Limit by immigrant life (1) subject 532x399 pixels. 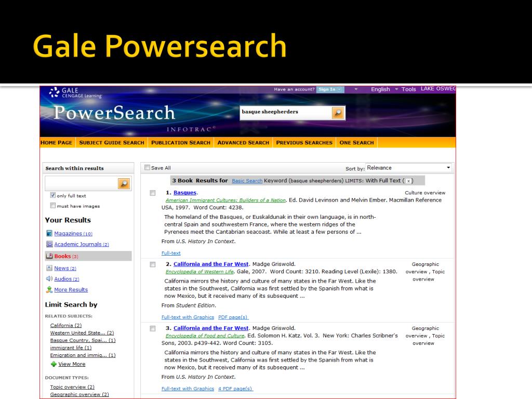tap(71, 348)
